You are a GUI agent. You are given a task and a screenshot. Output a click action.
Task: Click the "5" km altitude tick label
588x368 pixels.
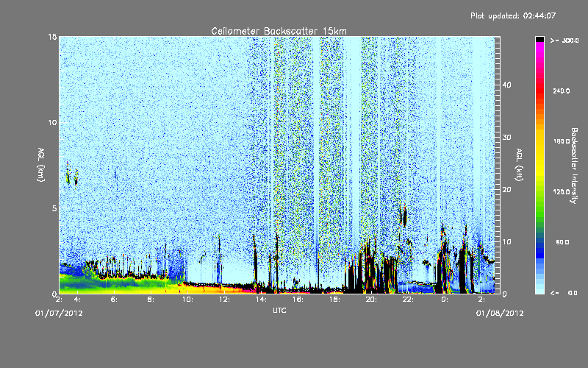[54, 208]
